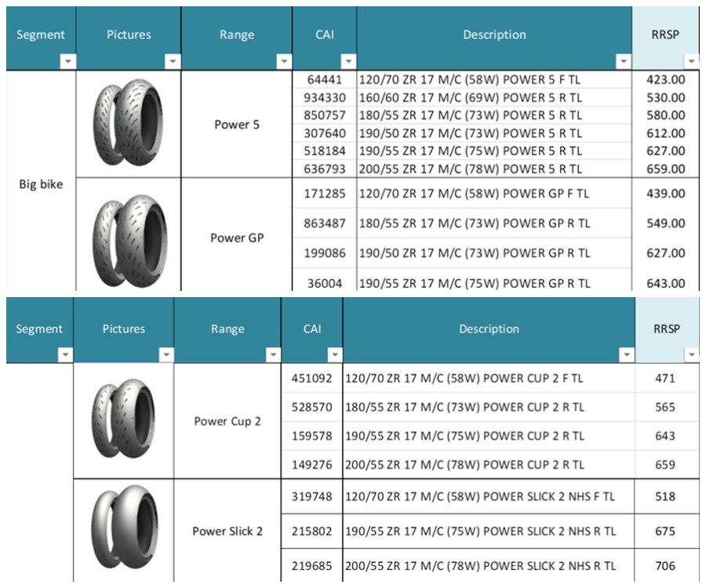Open Description filter dropdown in bottom table

(626, 355)
